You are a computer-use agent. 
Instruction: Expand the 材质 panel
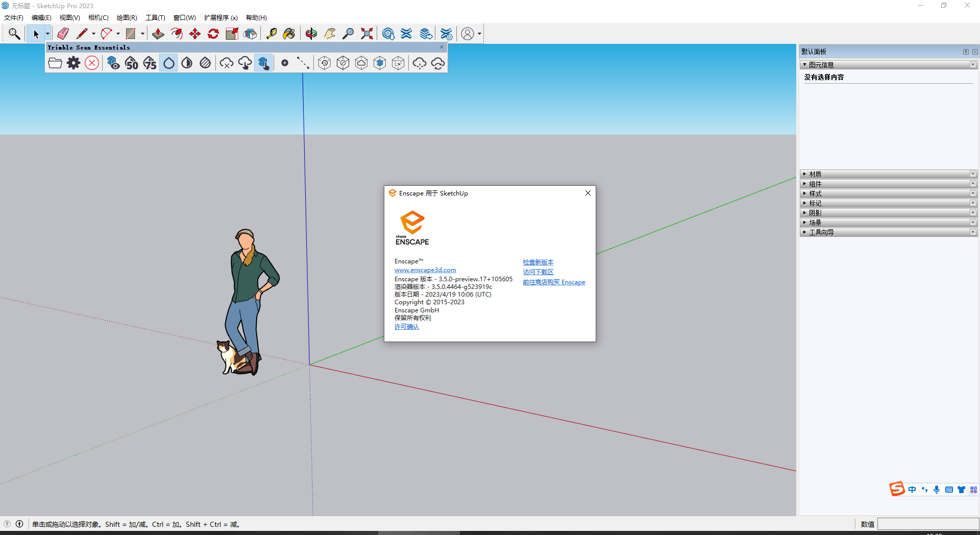(805, 174)
